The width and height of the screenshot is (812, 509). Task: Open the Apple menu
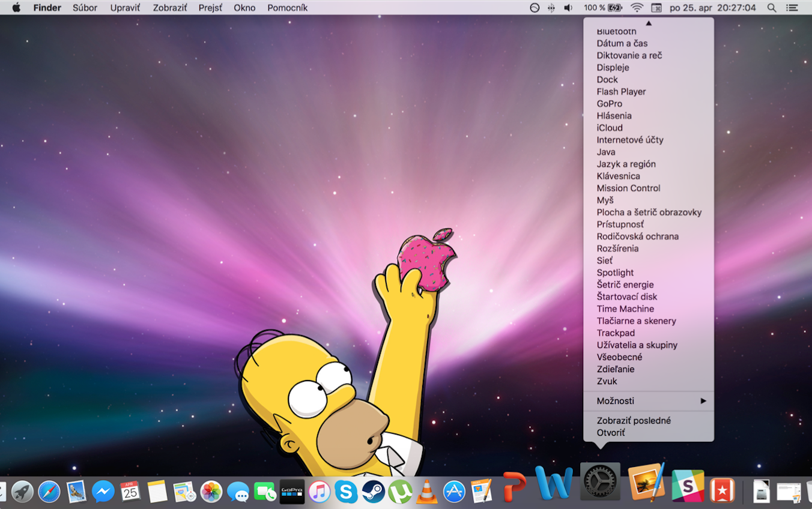coord(16,8)
